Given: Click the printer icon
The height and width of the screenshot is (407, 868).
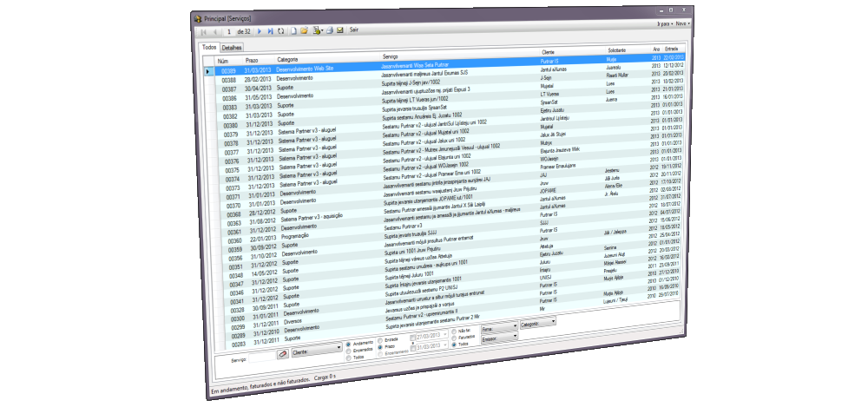Looking at the screenshot, I should [x=330, y=30].
